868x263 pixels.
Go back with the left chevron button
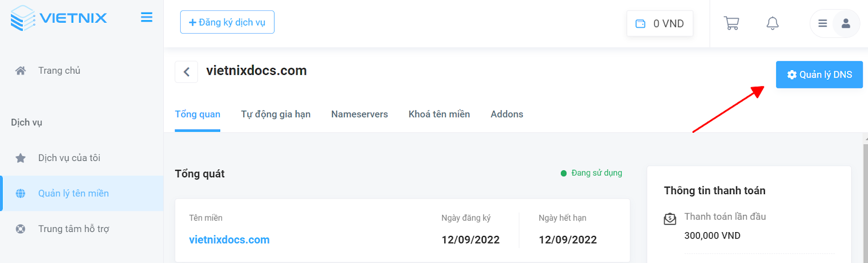pos(186,72)
